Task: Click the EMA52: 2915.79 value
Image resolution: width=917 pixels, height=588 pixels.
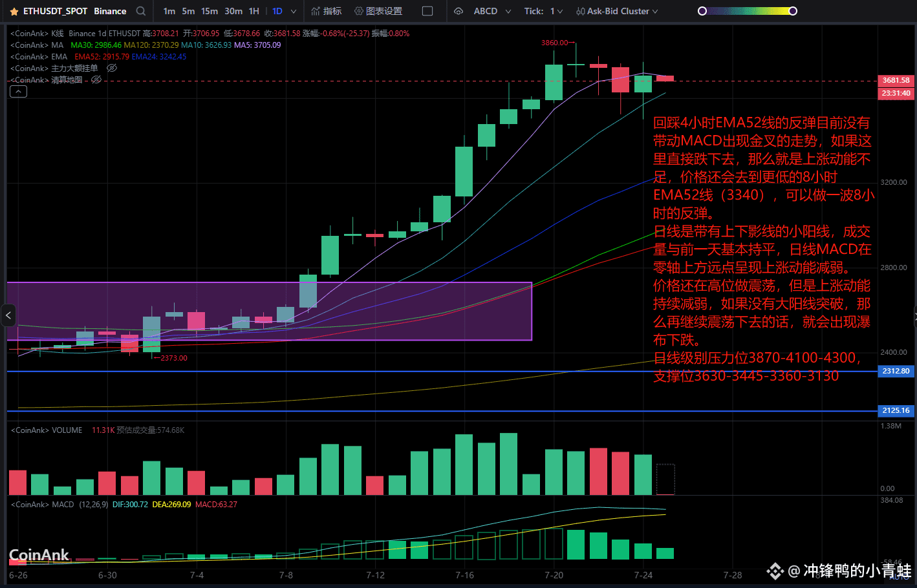Action: pos(102,56)
